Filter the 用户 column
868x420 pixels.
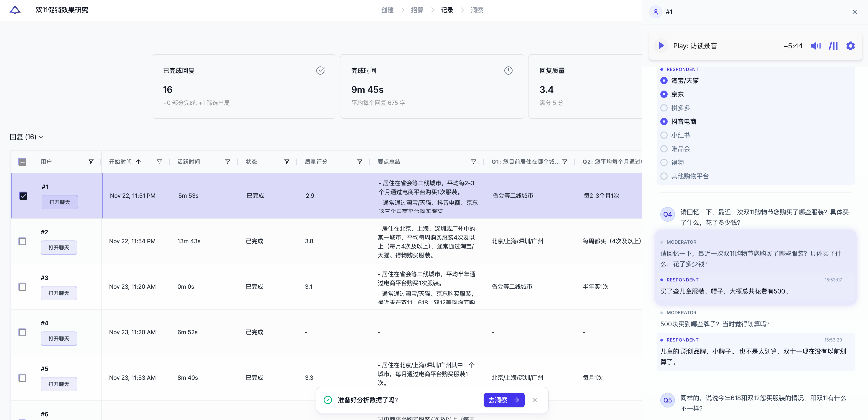click(x=91, y=162)
